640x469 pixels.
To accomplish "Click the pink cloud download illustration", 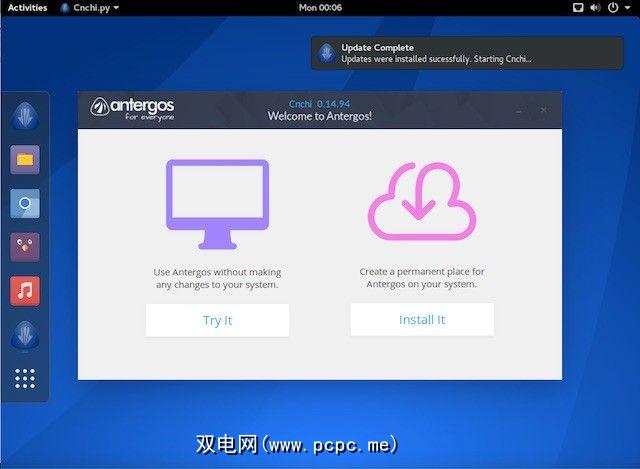I will 422,201.
